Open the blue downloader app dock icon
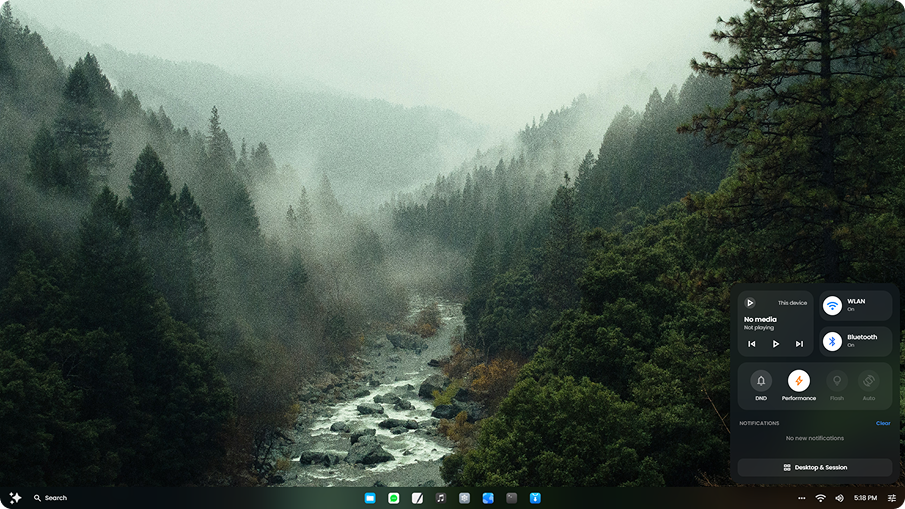This screenshot has width=905, height=509. pos(536,498)
